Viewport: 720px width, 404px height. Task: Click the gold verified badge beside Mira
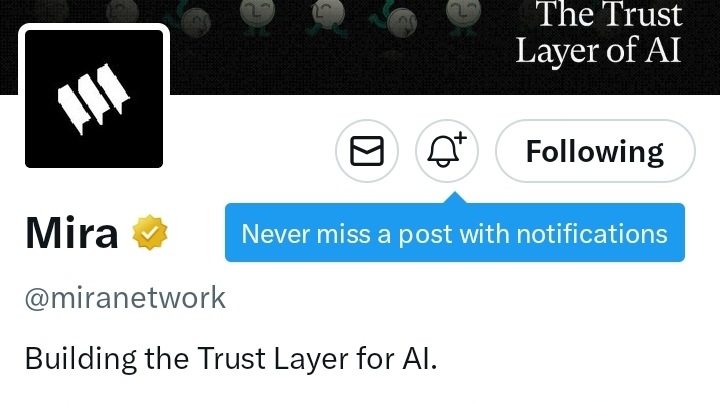(x=150, y=233)
